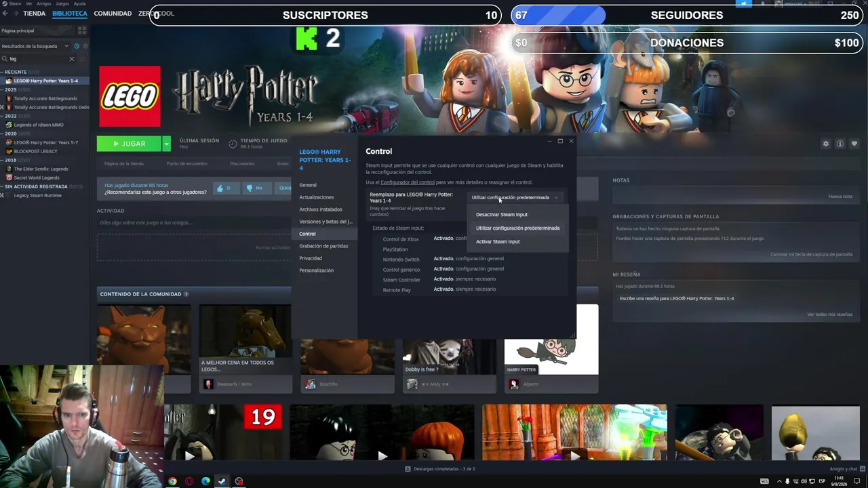Open the Personalización properties tab
868x488 pixels.
317,270
